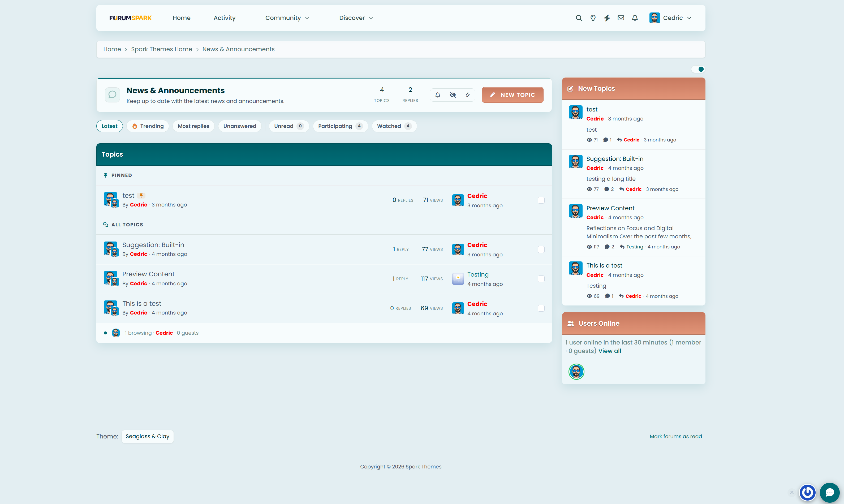The height and width of the screenshot is (504, 844).
Task: Switch to Most replies filter
Action: pos(193,126)
